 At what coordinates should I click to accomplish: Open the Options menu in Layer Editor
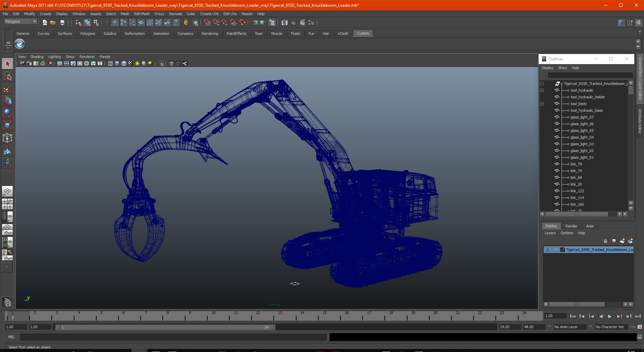point(567,233)
